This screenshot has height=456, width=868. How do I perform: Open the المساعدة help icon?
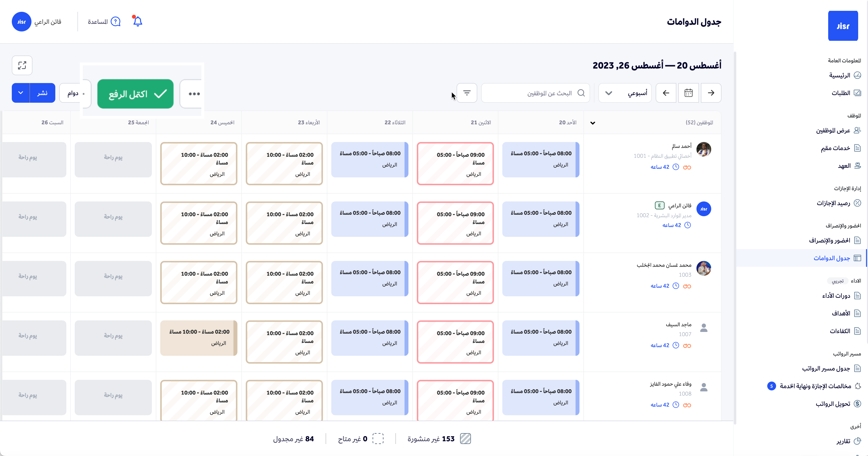(116, 22)
